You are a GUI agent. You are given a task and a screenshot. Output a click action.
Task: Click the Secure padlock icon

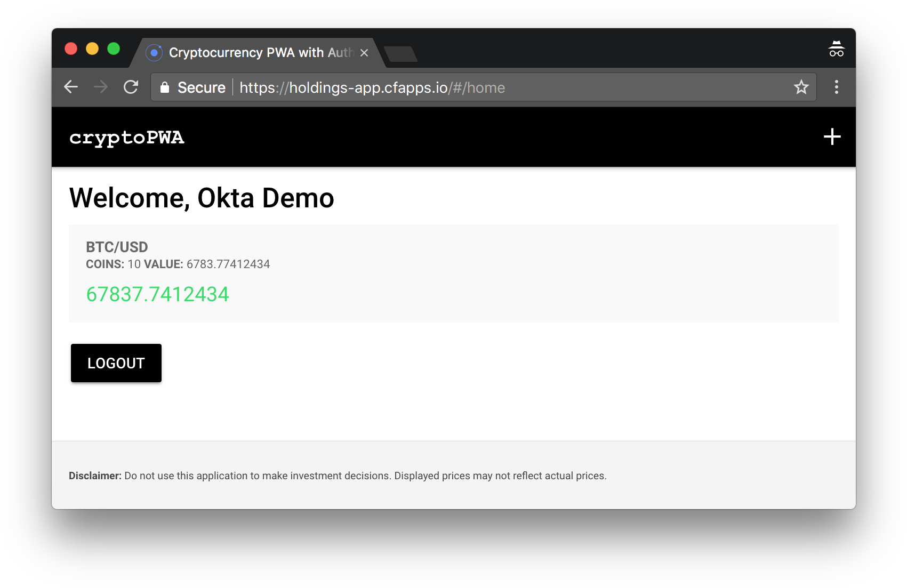(165, 87)
